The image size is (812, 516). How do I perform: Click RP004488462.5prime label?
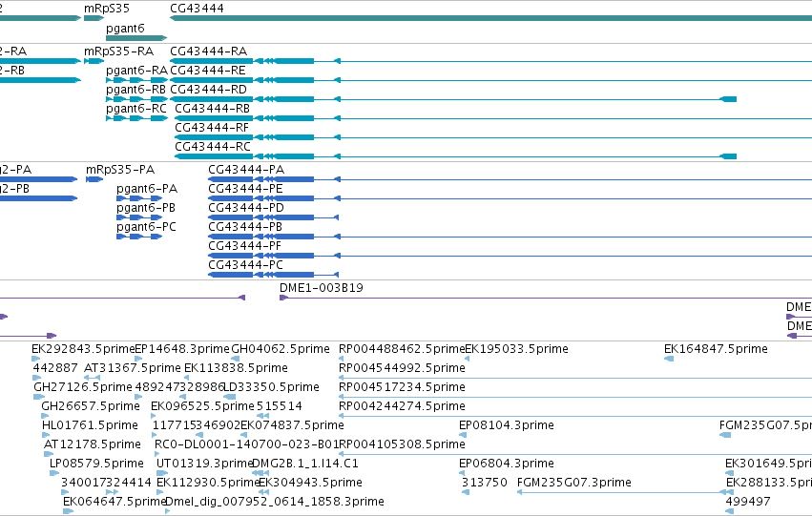[x=402, y=349]
